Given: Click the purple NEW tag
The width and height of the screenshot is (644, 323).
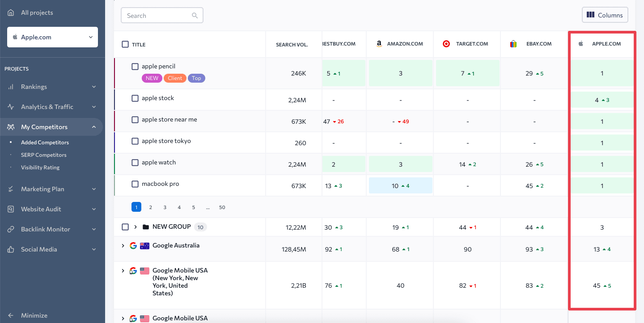Looking at the screenshot, I should coord(152,78).
